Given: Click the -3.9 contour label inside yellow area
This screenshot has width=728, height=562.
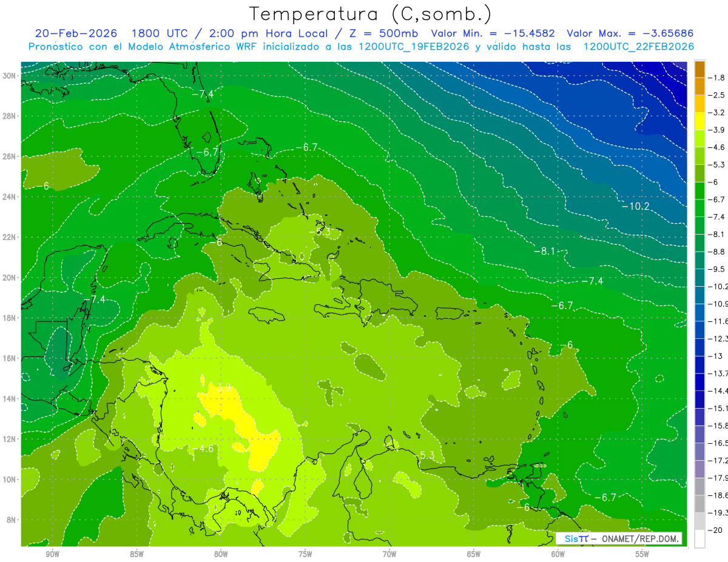Looking at the screenshot, I should pos(220,387).
